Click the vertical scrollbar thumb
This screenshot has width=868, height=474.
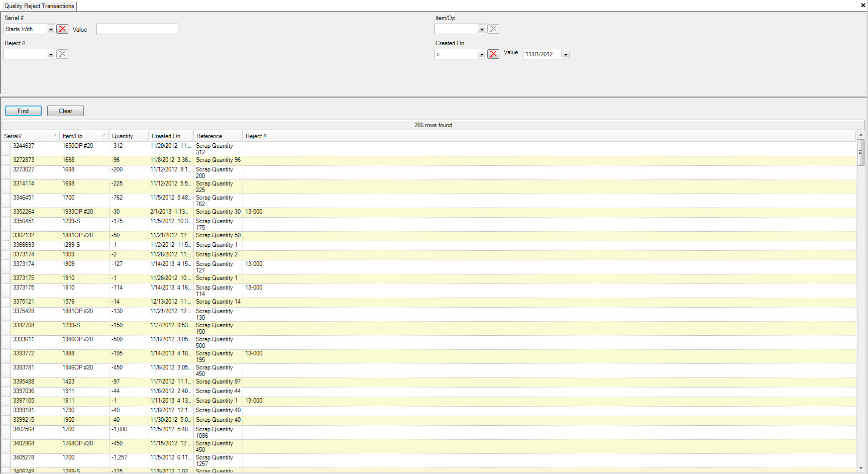click(x=861, y=153)
